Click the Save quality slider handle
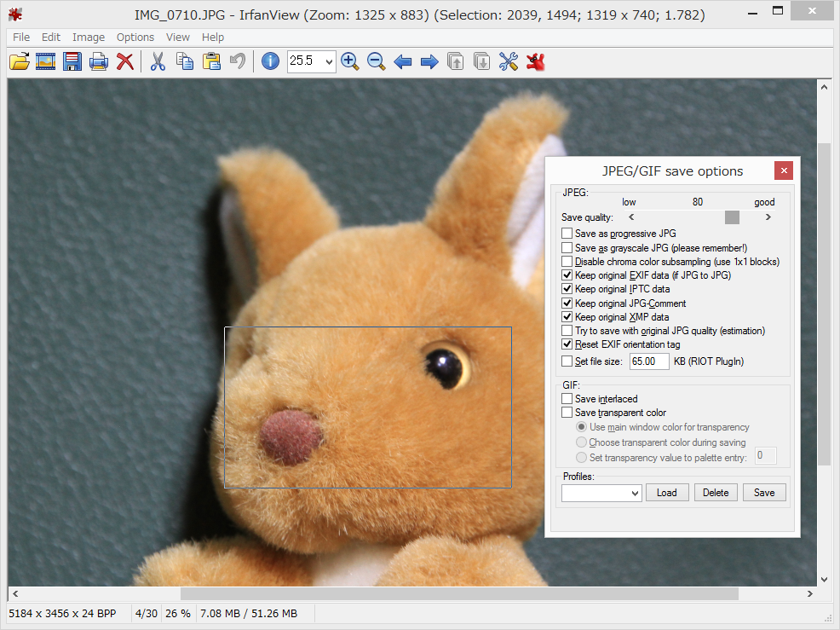 point(732,217)
